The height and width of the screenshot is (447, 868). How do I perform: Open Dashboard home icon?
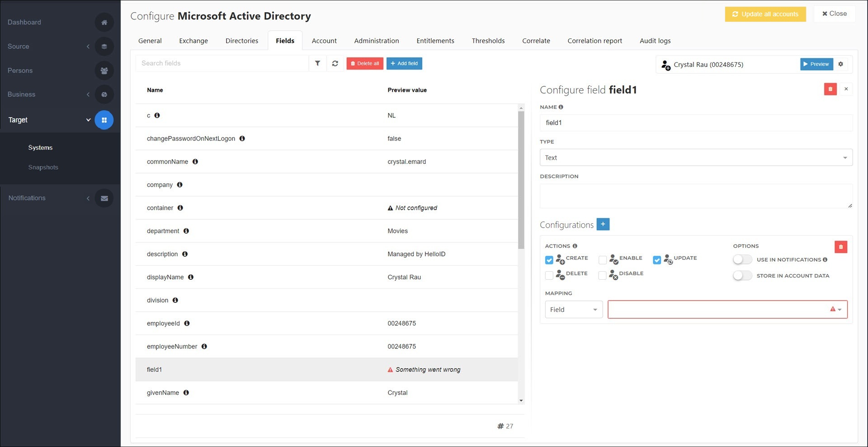tap(104, 22)
